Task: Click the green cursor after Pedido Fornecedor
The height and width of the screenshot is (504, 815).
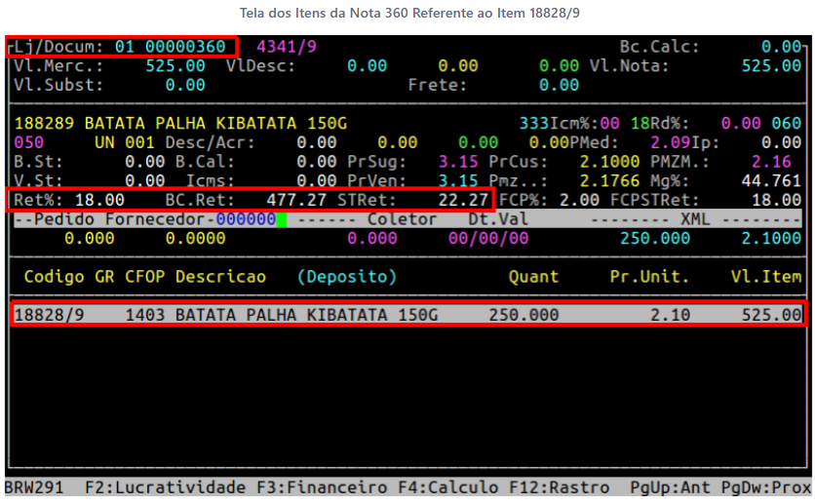Action: (281, 219)
